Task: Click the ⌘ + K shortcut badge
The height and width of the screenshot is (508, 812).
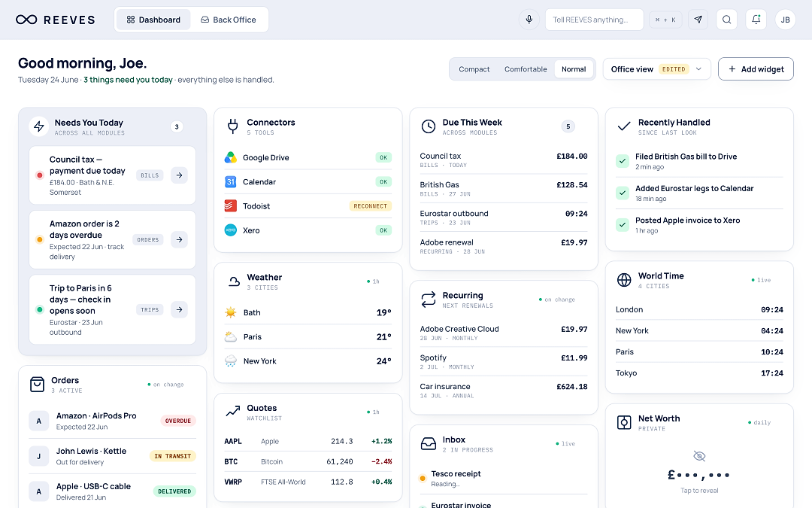Action: 665,20
